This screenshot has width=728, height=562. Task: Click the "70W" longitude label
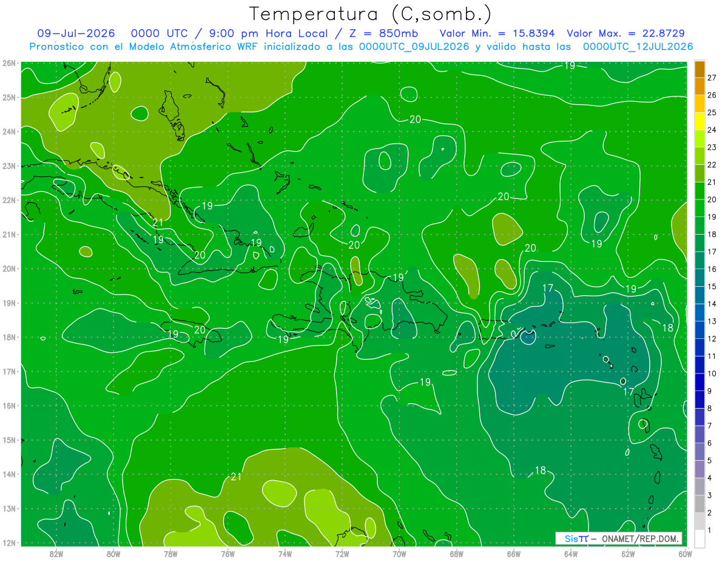(x=399, y=554)
